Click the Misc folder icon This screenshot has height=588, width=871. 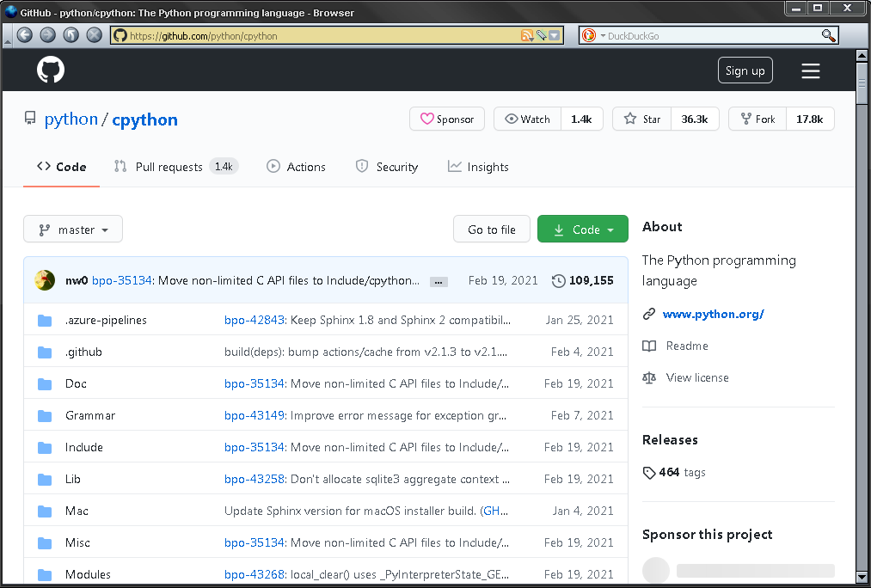[x=45, y=543]
